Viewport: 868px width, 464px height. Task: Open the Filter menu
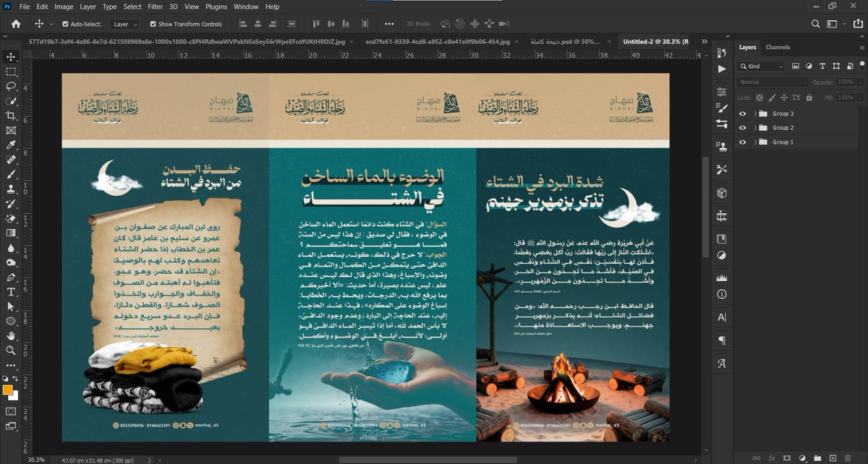click(155, 7)
